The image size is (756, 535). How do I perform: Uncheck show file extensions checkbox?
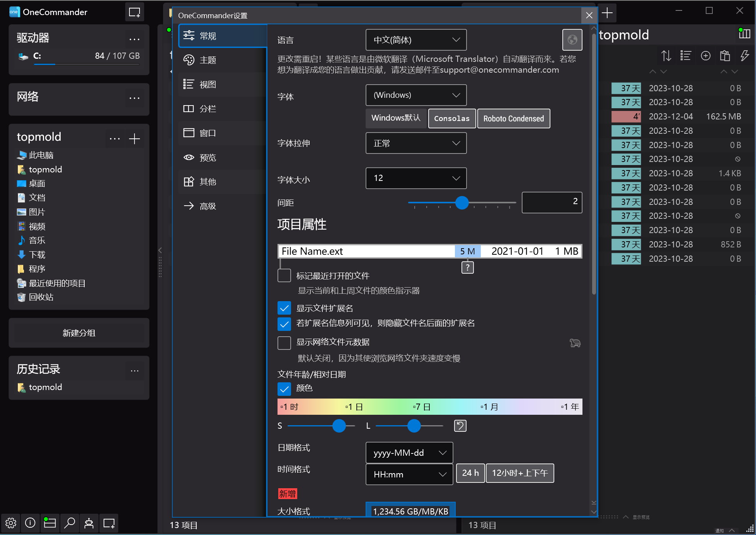284,308
